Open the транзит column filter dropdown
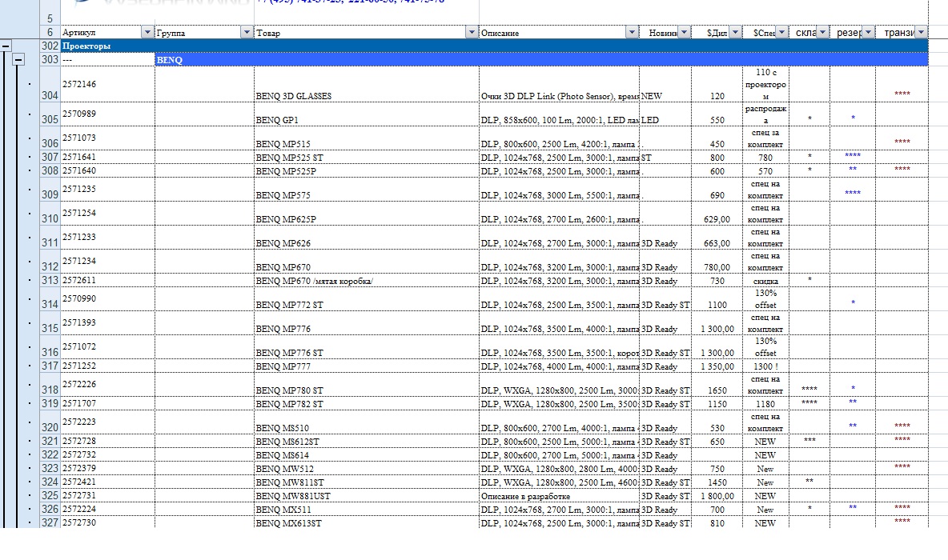948x560 pixels. coord(920,32)
